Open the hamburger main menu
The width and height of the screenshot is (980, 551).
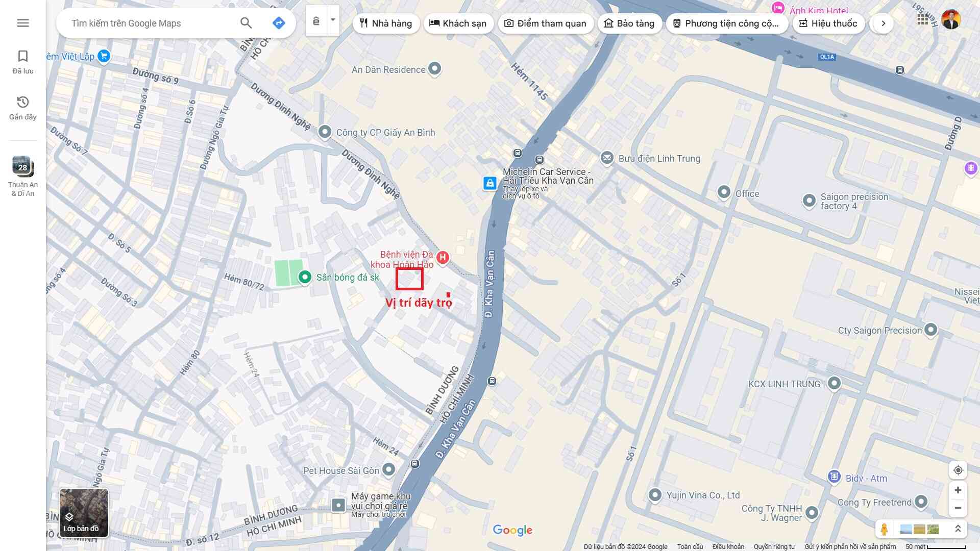click(22, 23)
